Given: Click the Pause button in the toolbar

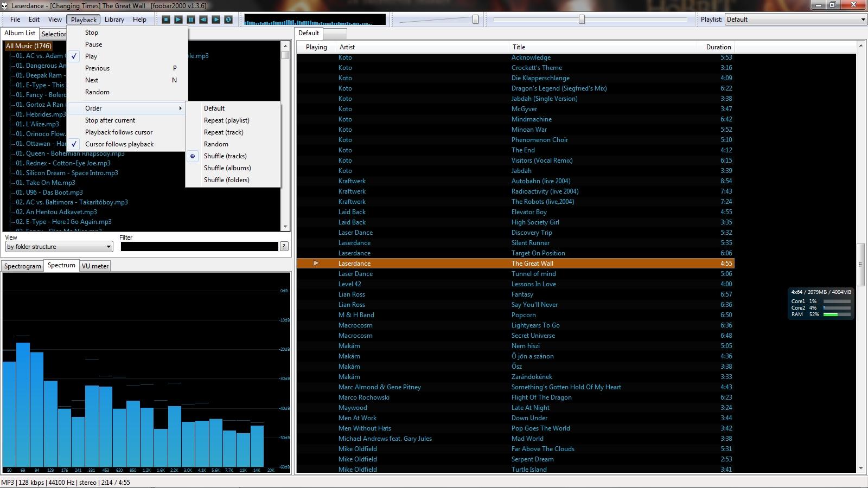Looking at the screenshot, I should pyautogui.click(x=191, y=20).
